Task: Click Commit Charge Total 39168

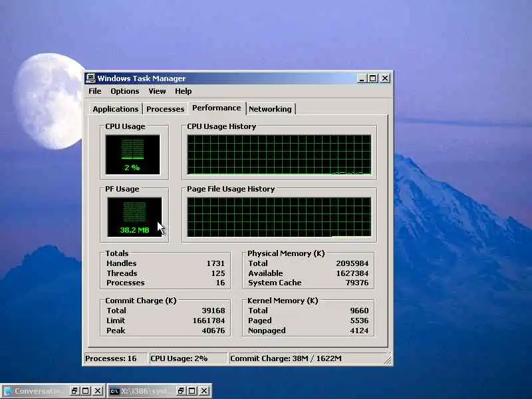Action: 213,311
